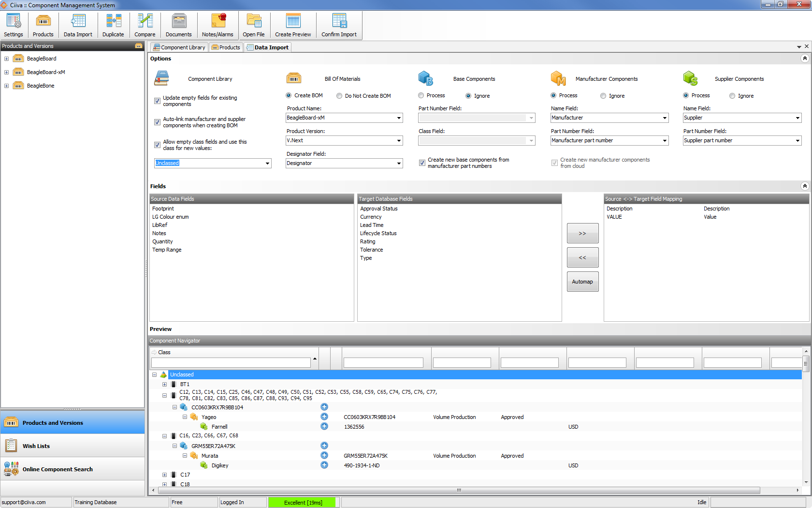
Task: Open the Designator Field dropdown
Action: 399,164
